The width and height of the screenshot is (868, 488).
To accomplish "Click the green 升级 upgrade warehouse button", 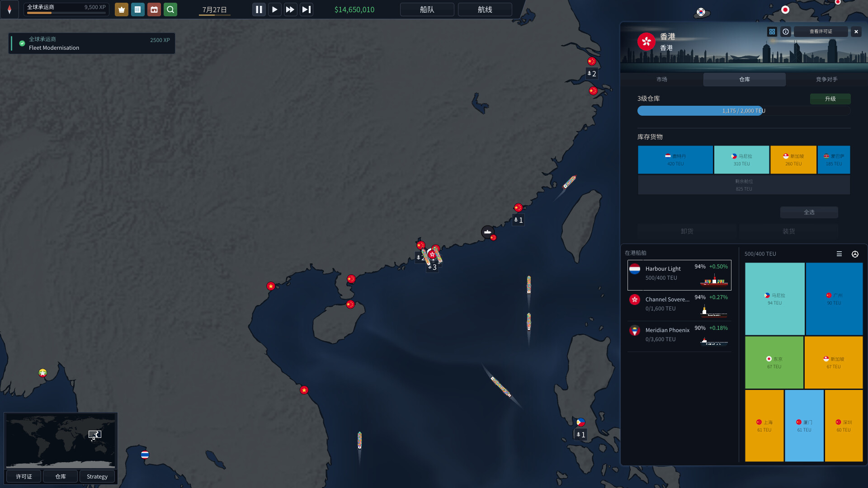I will click(830, 99).
